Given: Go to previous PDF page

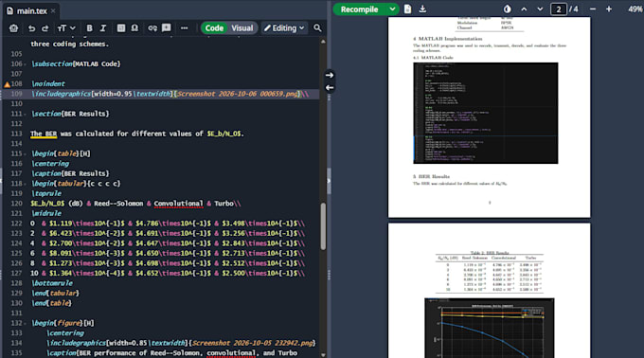Looking at the screenshot, I should (x=524, y=9).
